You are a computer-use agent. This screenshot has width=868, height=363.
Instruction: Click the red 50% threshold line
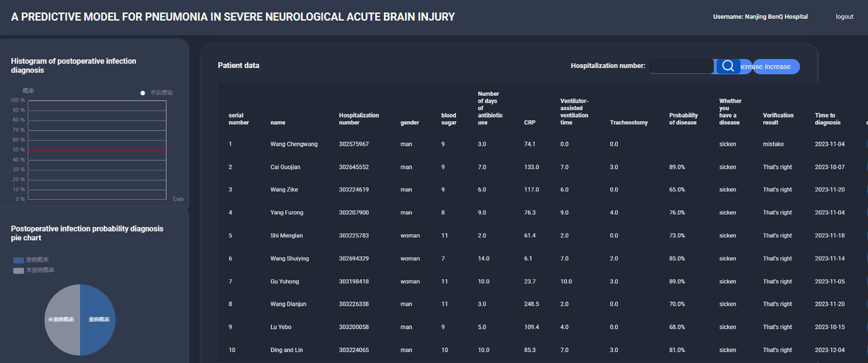tap(97, 150)
